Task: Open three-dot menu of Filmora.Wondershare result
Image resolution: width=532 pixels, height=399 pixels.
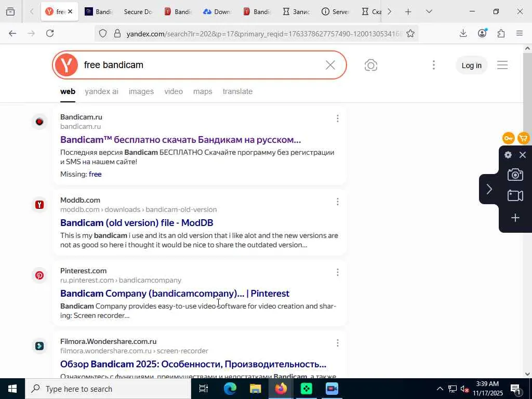Action: (337, 343)
